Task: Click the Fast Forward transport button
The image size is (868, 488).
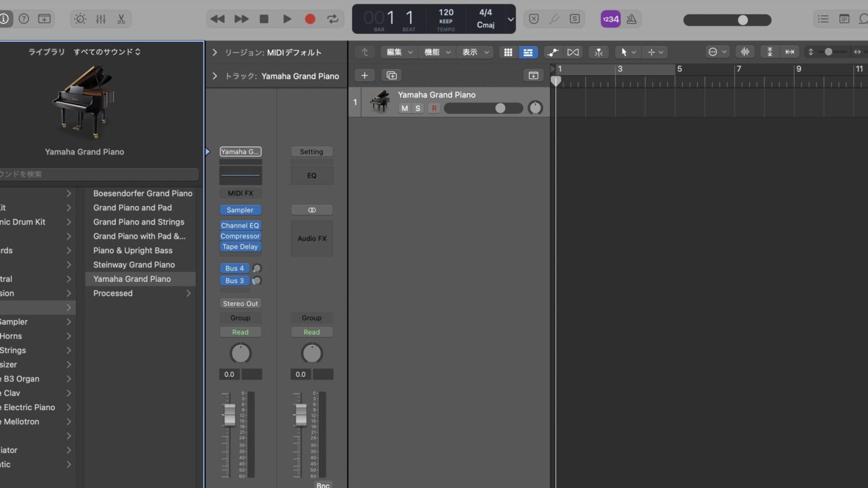Action: pyautogui.click(x=241, y=19)
